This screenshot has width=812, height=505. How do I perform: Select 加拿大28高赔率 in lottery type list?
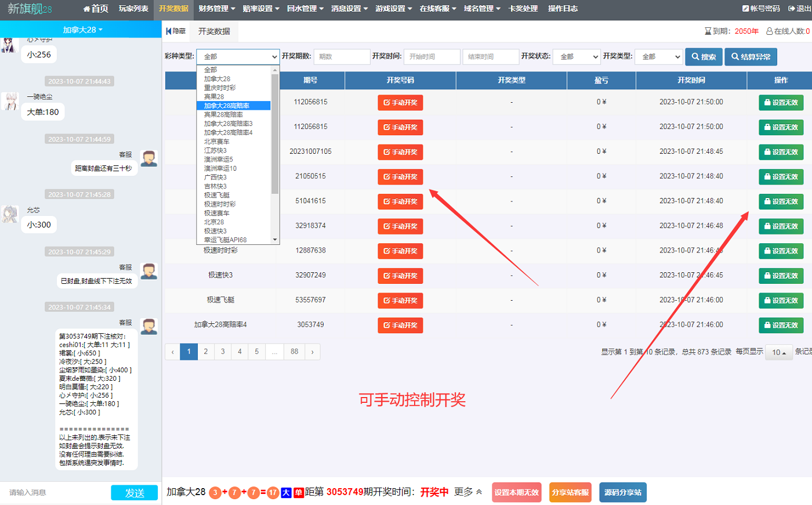227,106
